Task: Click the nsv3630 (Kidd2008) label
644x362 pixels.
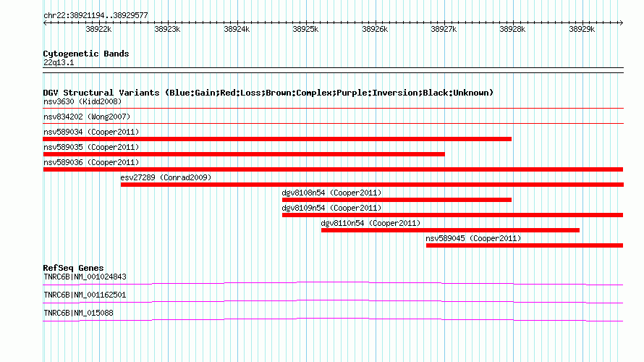Action: 82,101
